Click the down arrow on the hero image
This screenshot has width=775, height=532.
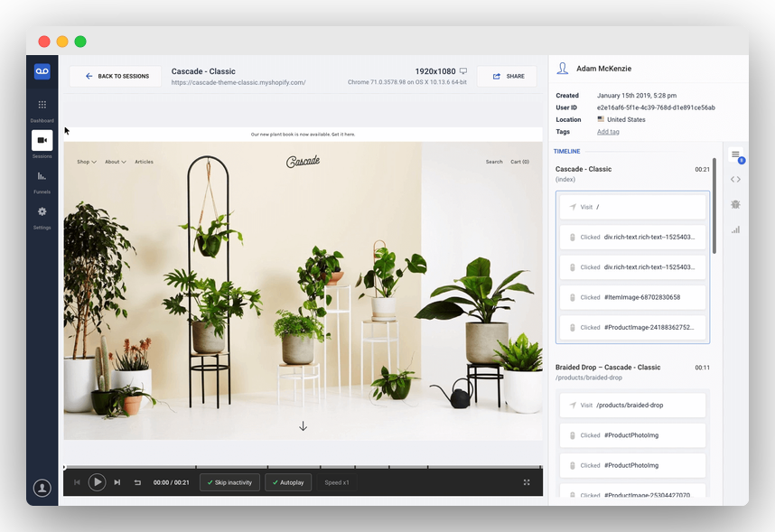[303, 426]
